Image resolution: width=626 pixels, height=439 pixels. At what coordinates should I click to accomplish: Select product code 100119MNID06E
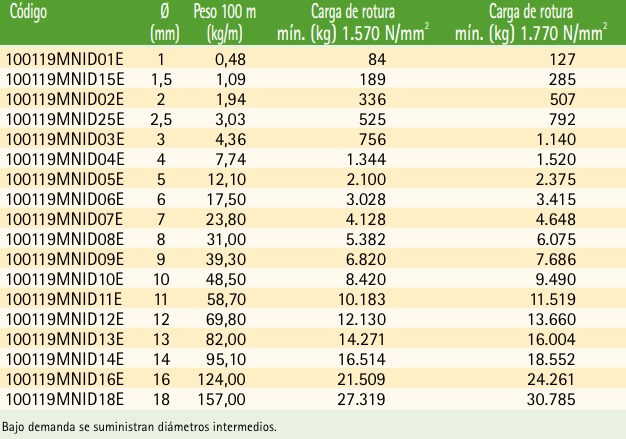tap(65, 199)
